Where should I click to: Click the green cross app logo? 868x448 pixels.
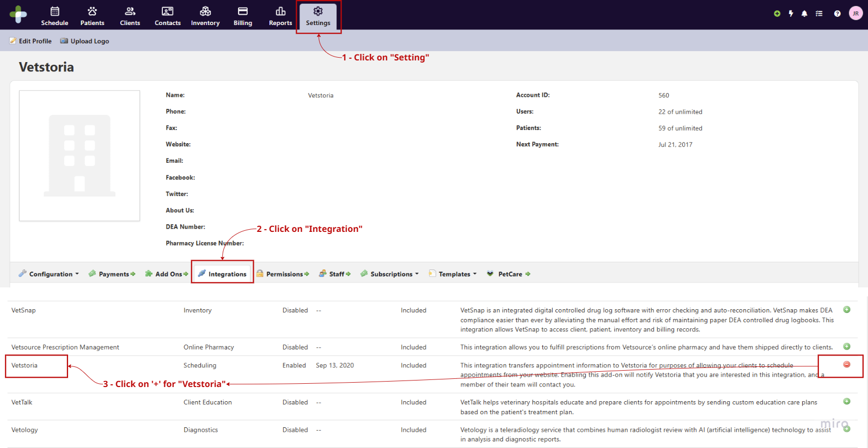(x=18, y=14)
